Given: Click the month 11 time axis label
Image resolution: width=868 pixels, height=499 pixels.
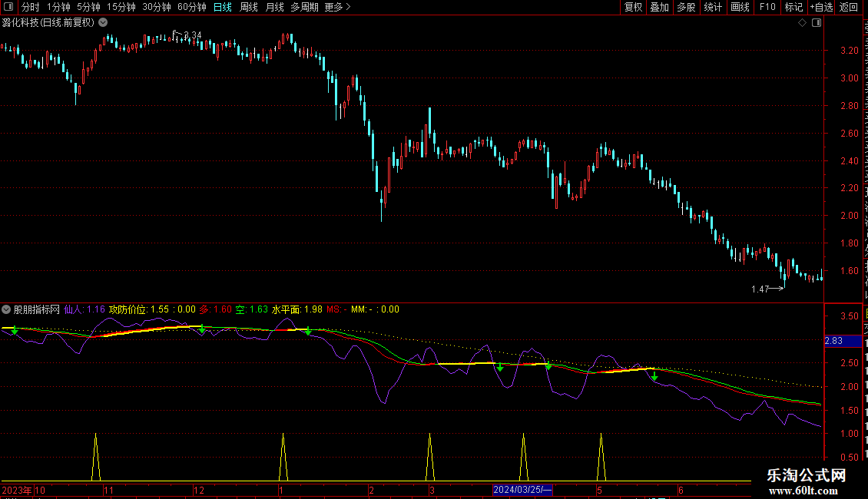Looking at the screenshot, I should pos(108,490).
